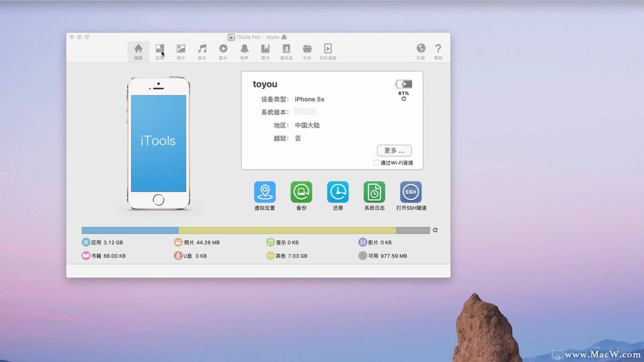Screen dimensions: 644x362
Task: Enable 通过Wi-Fi连接 checkbox
Action: [x=376, y=163]
